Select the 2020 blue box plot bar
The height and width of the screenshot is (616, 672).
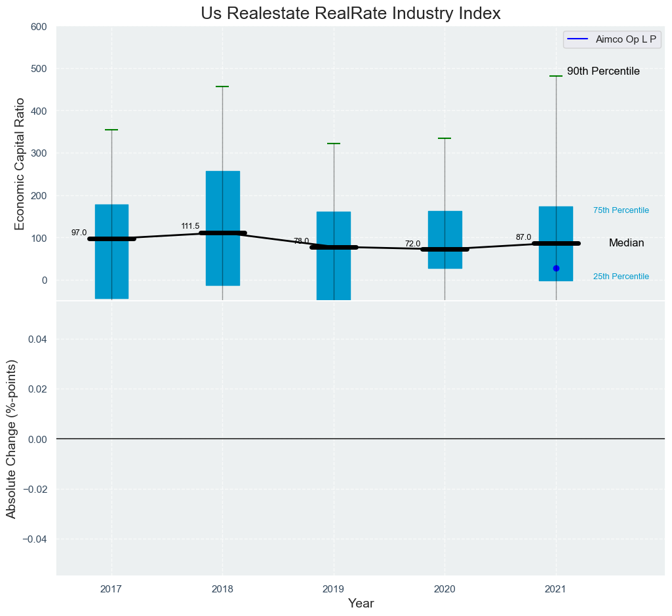coord(445,226)
